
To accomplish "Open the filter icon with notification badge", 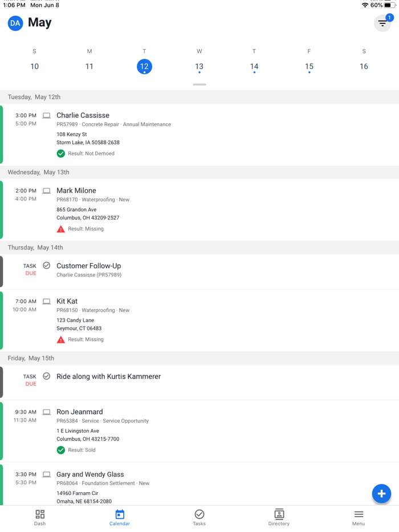I will pos(382,23).
